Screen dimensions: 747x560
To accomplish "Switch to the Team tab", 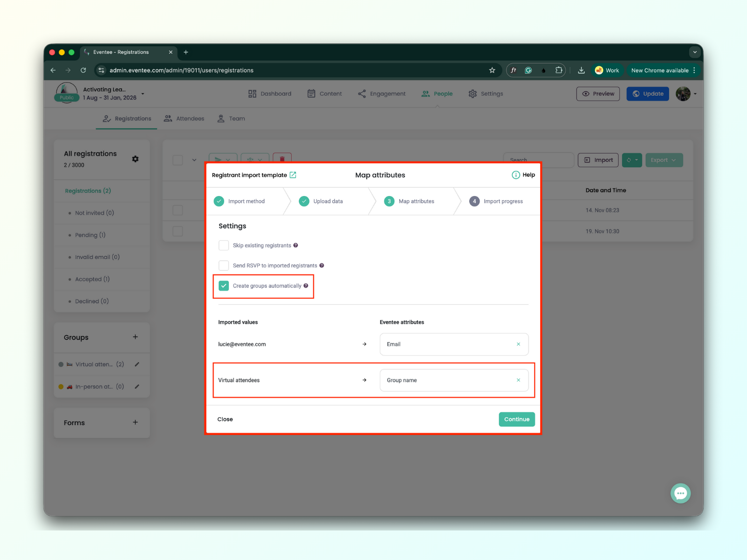I will [231, 119].
